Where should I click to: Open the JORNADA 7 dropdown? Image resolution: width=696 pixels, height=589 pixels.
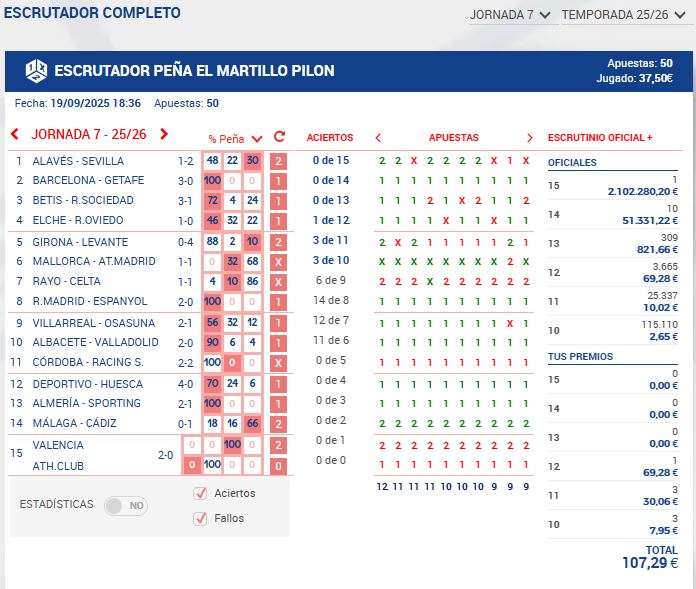coord(510,15)
